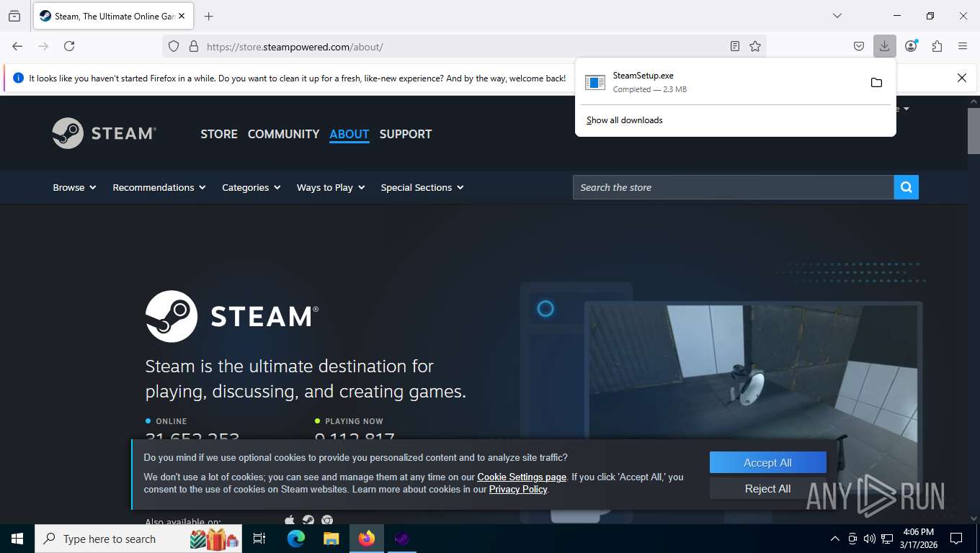The width and height of the screenshot is (980, 553).
Task: Open Firefox application hamburger menu
Action: pos(963,46)
